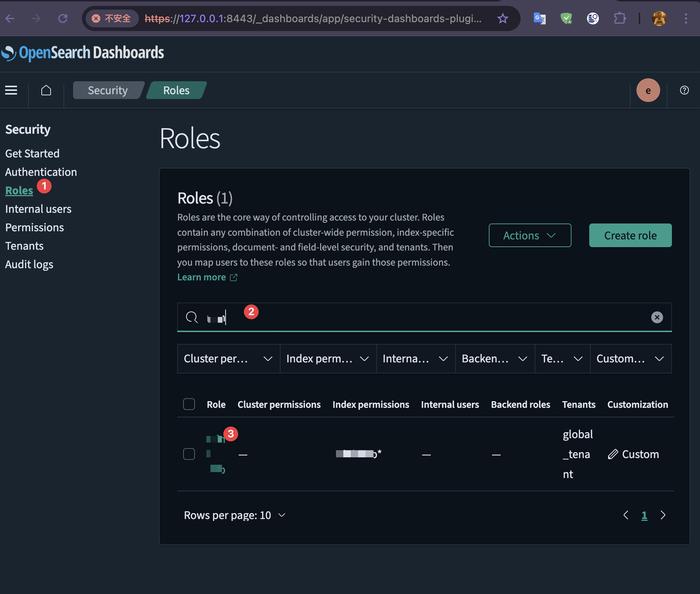Viewport: 700px width, 594px height.
Task: Expand the Internal users filter
Action: pos(416,359)
